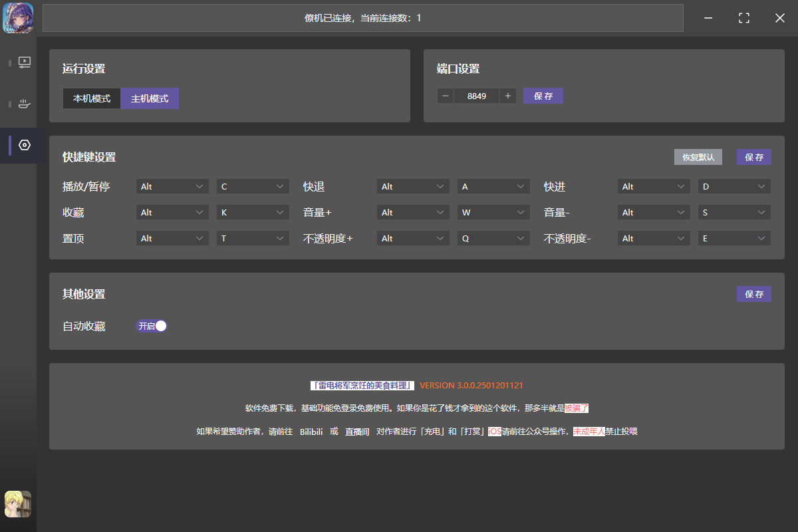Open the 不透明度+ key dropdown showing Q
Image resolution: width=798 pixels, height=532 pixels.
[493, 238]
